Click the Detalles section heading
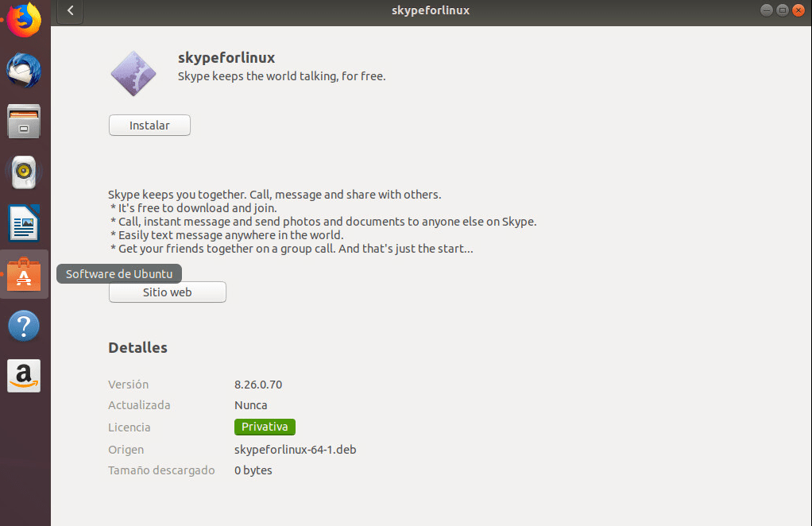 (x=137, y=347)
